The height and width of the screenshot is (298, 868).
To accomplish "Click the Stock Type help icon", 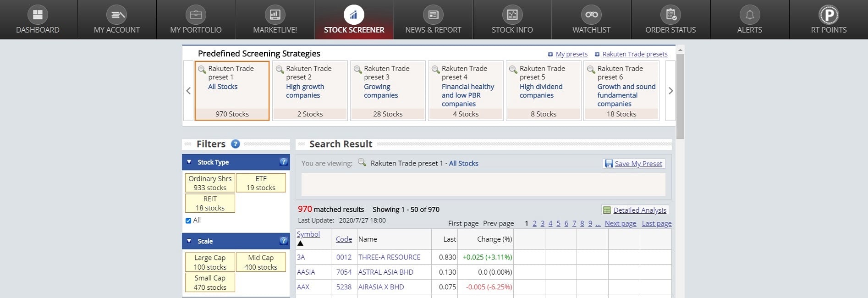I will point(284,161).
